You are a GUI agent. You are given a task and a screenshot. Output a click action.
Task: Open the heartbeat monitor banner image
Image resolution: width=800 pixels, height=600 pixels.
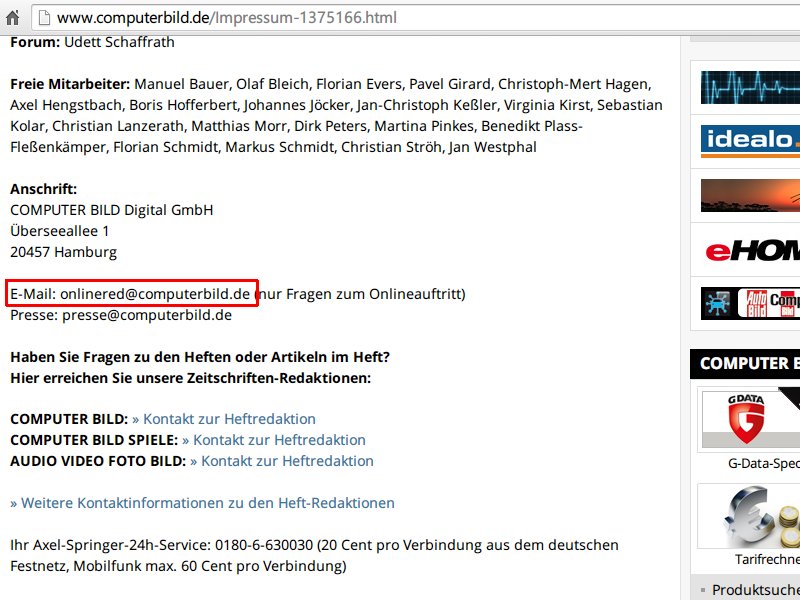[x=750, y=87]
